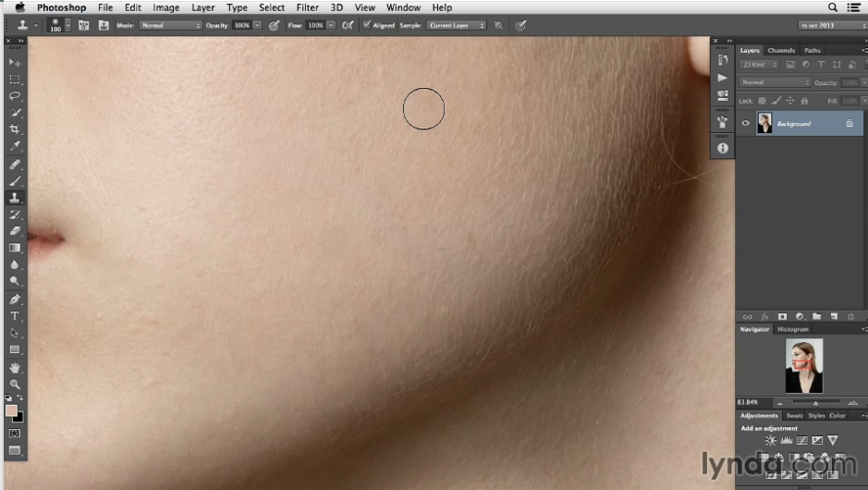The height and width of the screenshot is (490, 868).
Task: Open the Brush Presets panel icon
Action: coord(723,121)
